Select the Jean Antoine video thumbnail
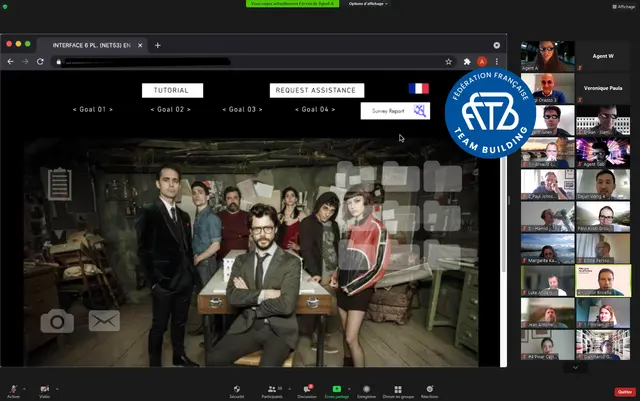This screenshot has width=640, height=401. [x=548, y=313]
